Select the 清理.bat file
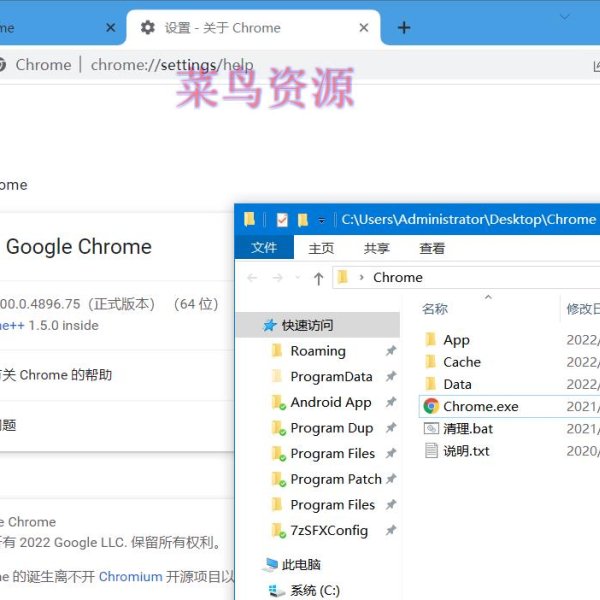This screenshot has width=600, height=600. [468, 429]
